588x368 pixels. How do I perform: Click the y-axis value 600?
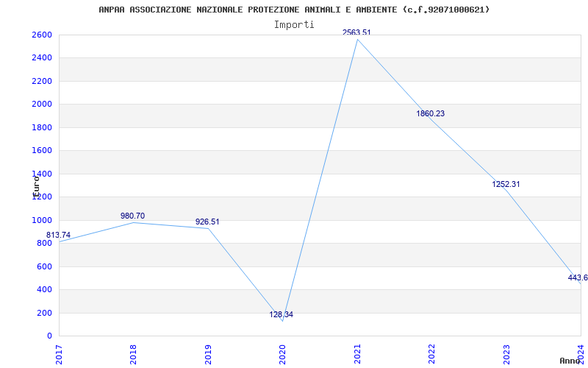tap(44, 266)
